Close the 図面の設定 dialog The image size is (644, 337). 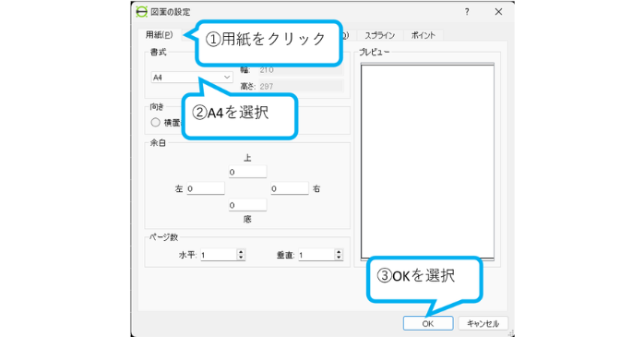[x=498, y=12]
